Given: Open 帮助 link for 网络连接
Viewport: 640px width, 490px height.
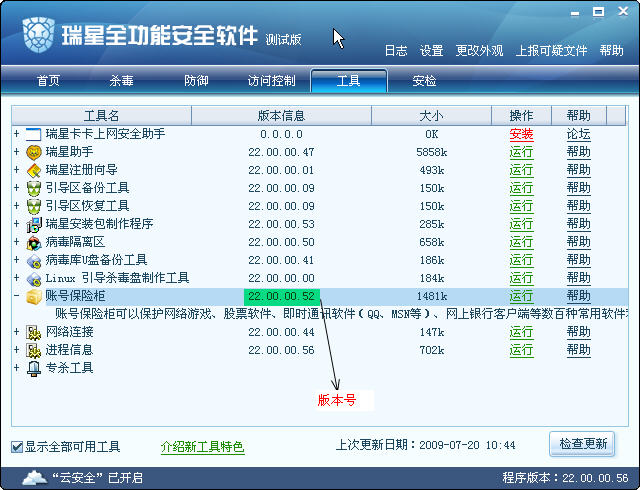Looking at the screenshot, I should (578, 332).
